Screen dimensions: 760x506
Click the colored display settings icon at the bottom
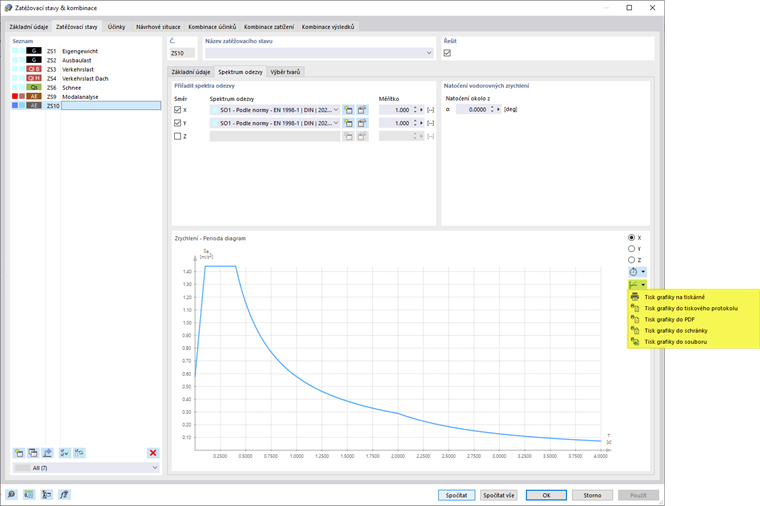(47, 494)
